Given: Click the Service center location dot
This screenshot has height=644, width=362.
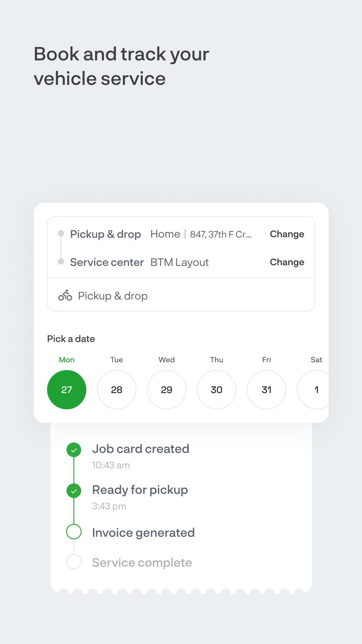Looking at the screenshot, I should (61, 262).
